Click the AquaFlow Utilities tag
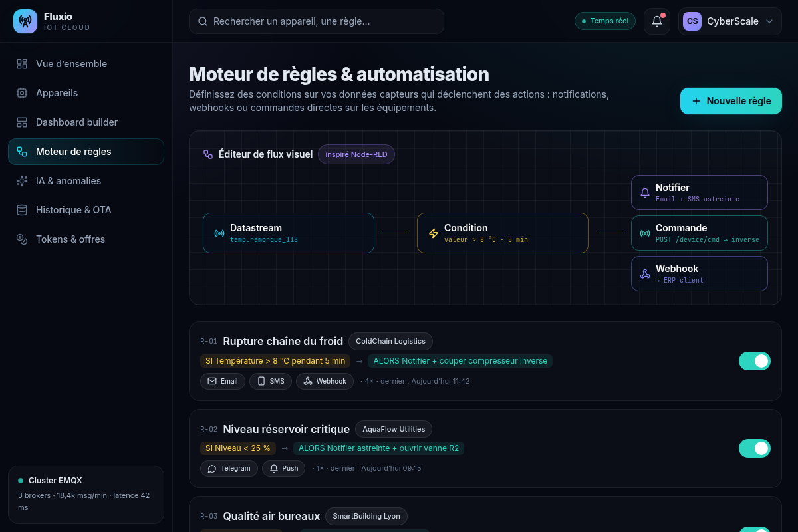 394,429
